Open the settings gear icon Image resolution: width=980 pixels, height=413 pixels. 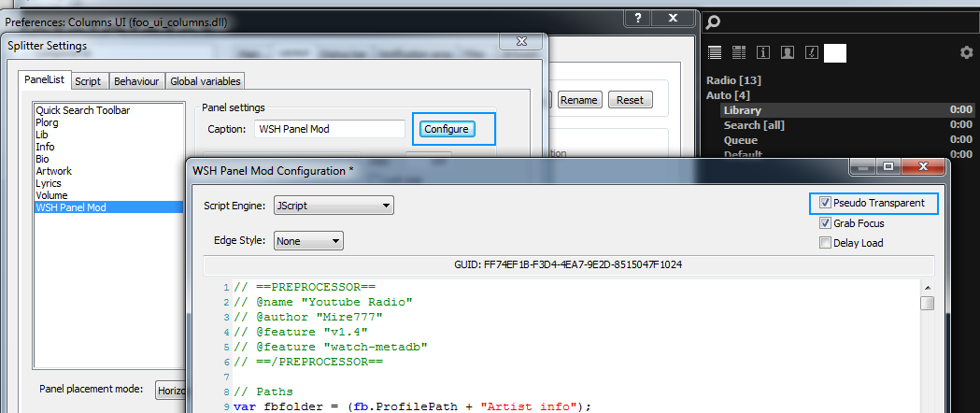966,53
